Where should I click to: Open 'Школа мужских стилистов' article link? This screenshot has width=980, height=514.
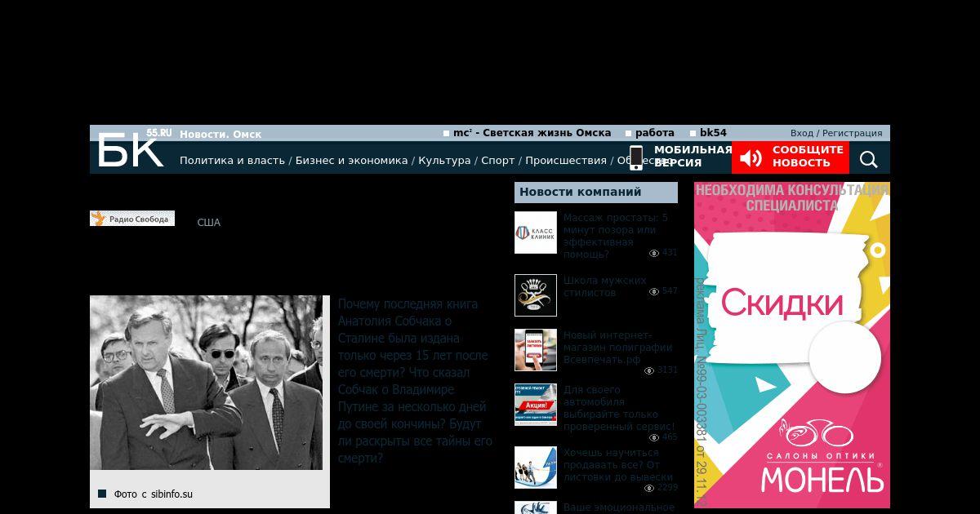point(604,286)
